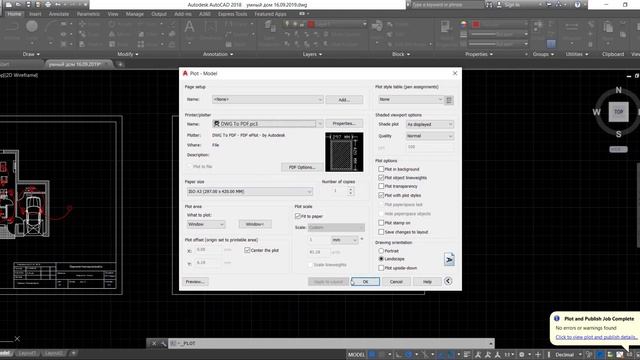Viewport: 640px width, 360px height.
Task: Click the OK button in Plot dialog
Action: point(365,282)
